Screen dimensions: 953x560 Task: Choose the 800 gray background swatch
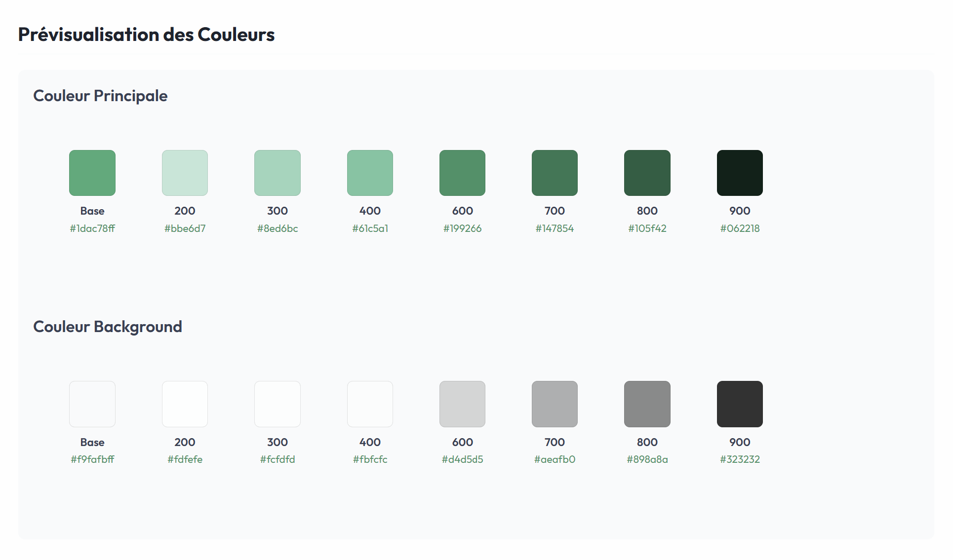pos(647,404)
